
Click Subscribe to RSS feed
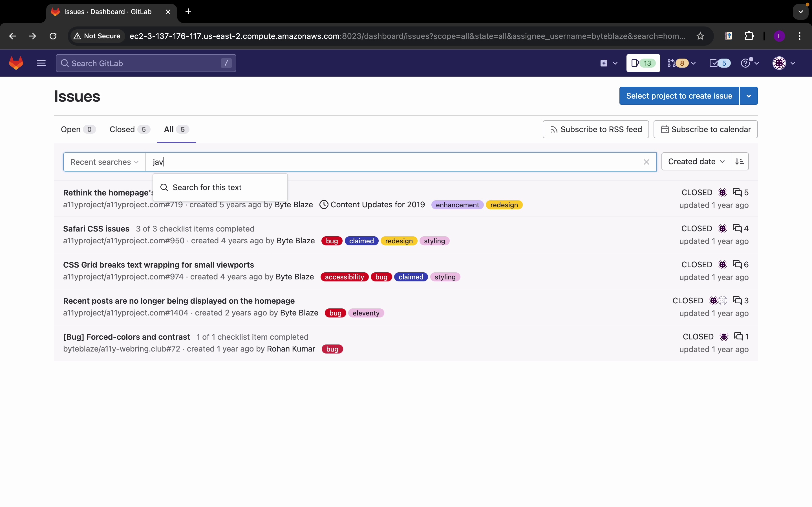coord(595,130)
